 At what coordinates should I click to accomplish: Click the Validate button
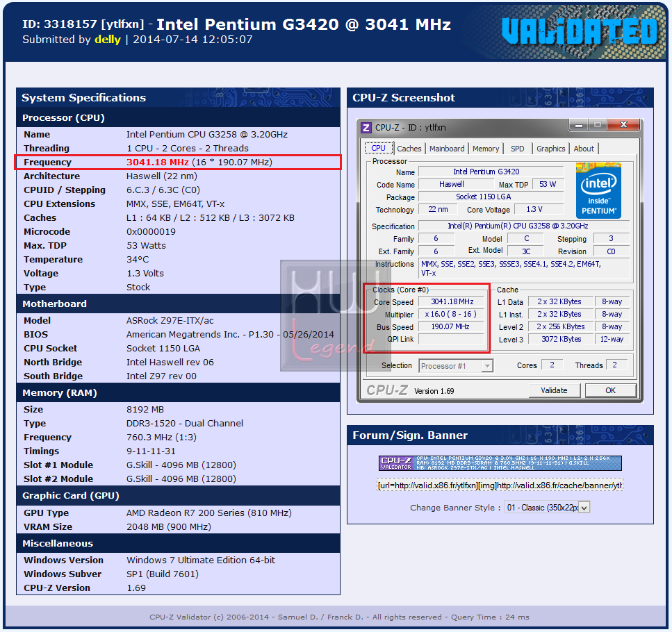(x=554, y=390)
